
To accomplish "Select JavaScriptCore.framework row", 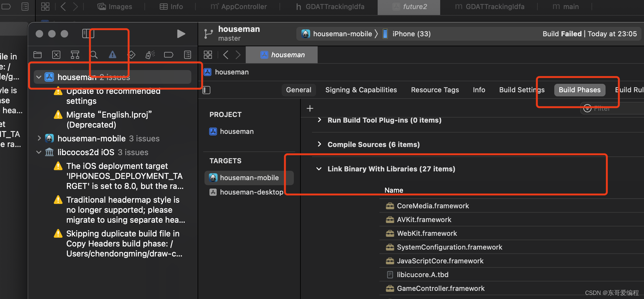I will click(512, 261).
